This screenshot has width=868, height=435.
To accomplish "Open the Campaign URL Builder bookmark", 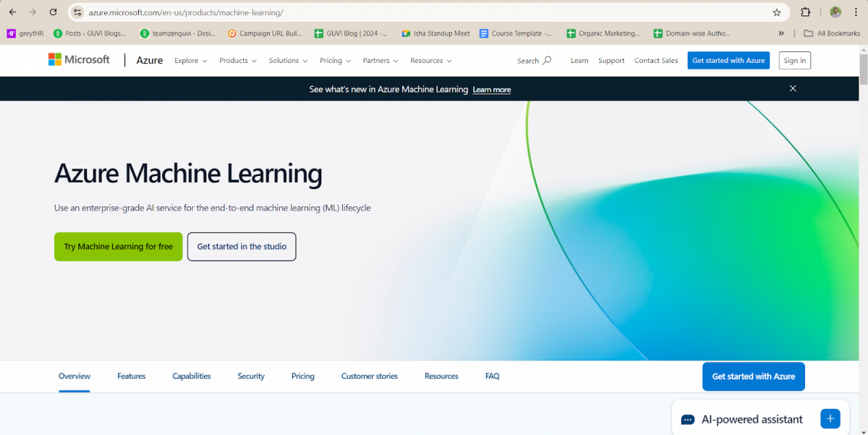I will 265,33.
